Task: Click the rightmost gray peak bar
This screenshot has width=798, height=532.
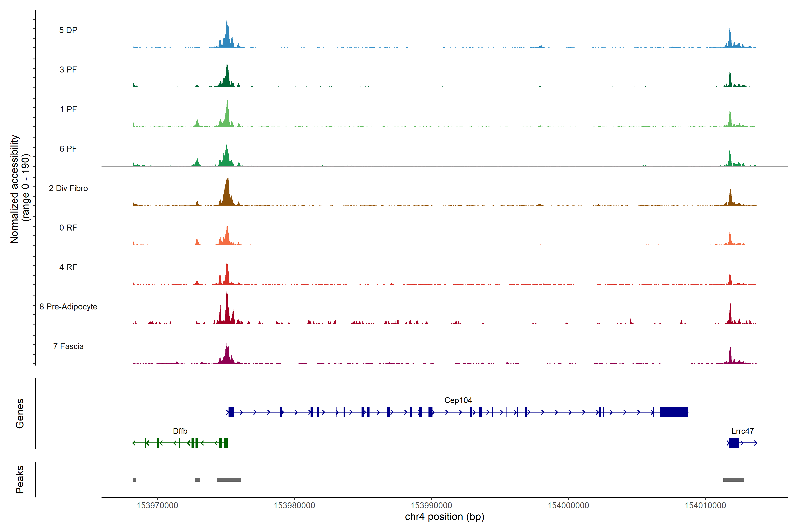Action: coord(733,480)
